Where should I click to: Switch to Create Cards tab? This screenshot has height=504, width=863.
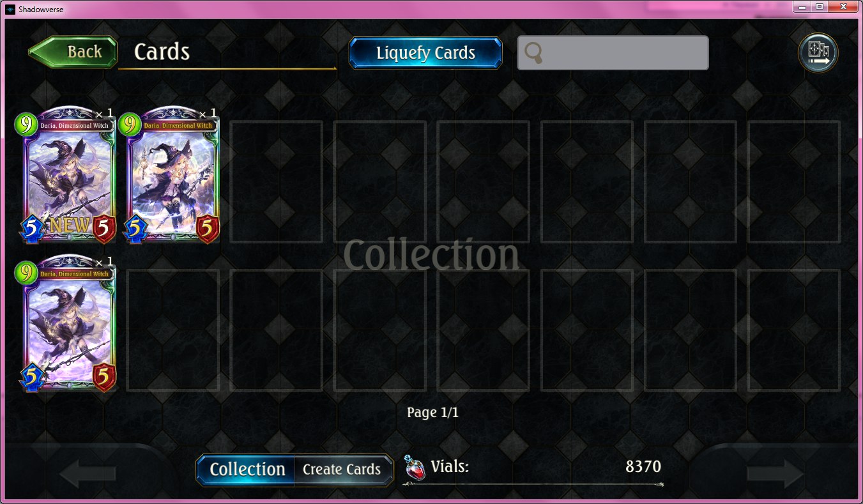point(342,470)
